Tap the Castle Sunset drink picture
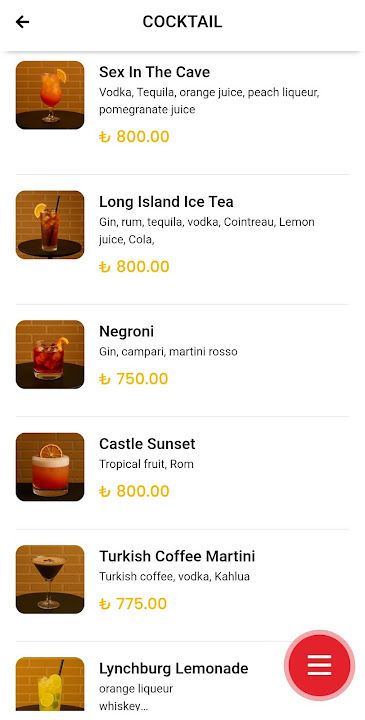Image resolution: width=365 pixels, height=720 pixels. coord(50,467)
